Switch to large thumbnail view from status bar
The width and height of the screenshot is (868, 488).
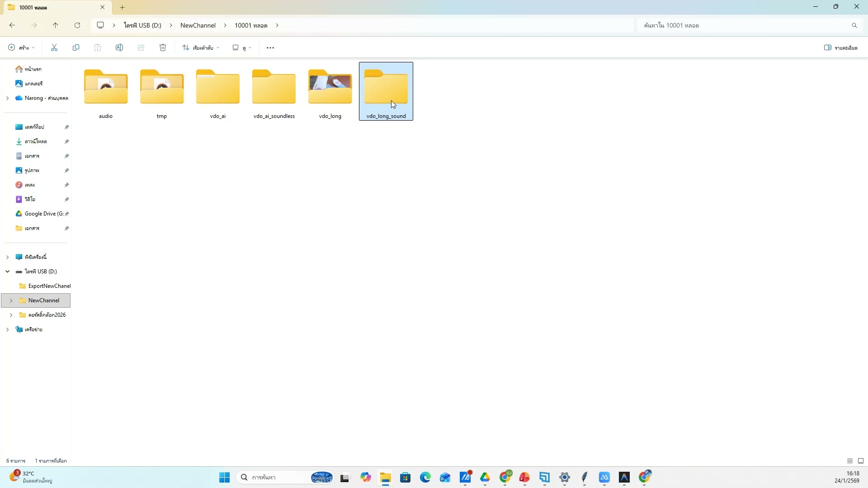click(861, 460)
